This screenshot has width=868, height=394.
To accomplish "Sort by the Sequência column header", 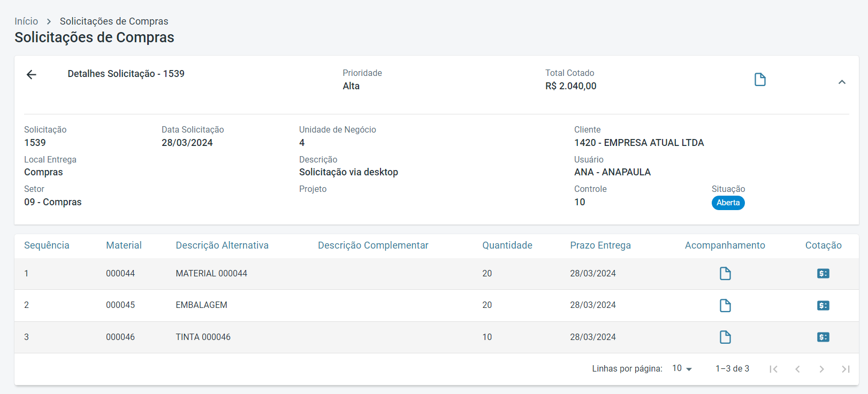I will (47, 245).
